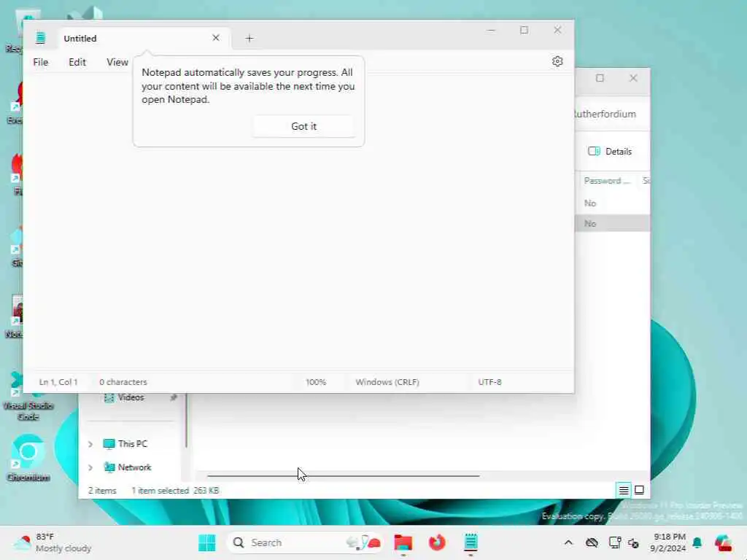Show hidden system tray icons

[568, 542]
